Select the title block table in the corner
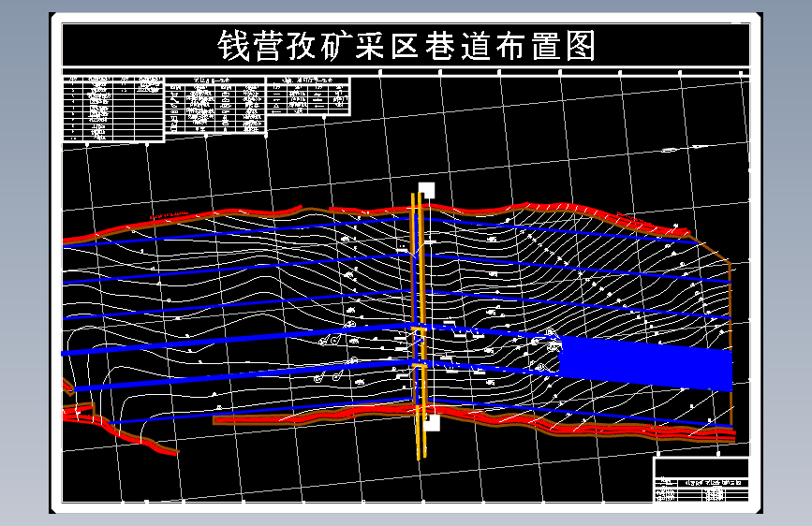This screenshot has width=812, height=526. click(701, 480)
